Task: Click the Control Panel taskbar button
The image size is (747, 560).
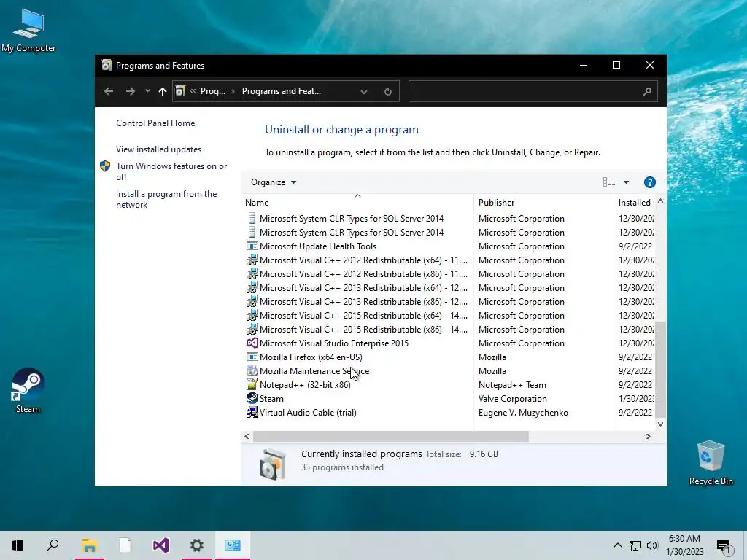Action: pos(233,545)
